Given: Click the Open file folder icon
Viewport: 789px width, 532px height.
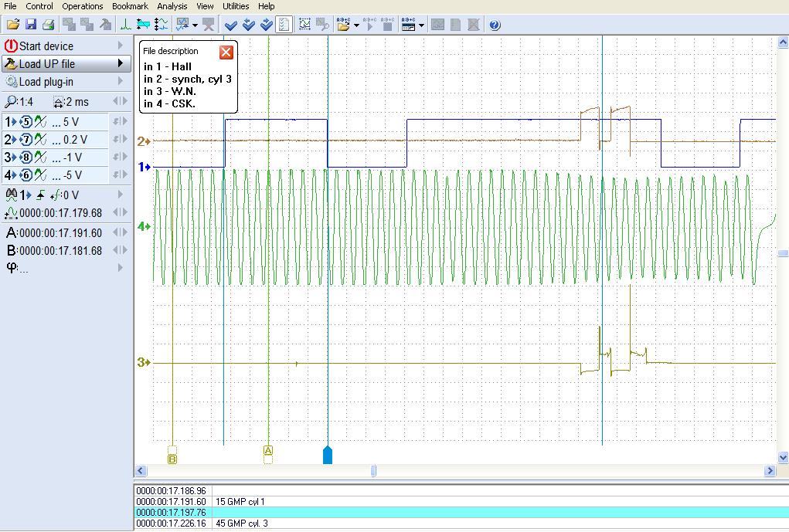Looking at the screenshot, I should pos(13,25).
